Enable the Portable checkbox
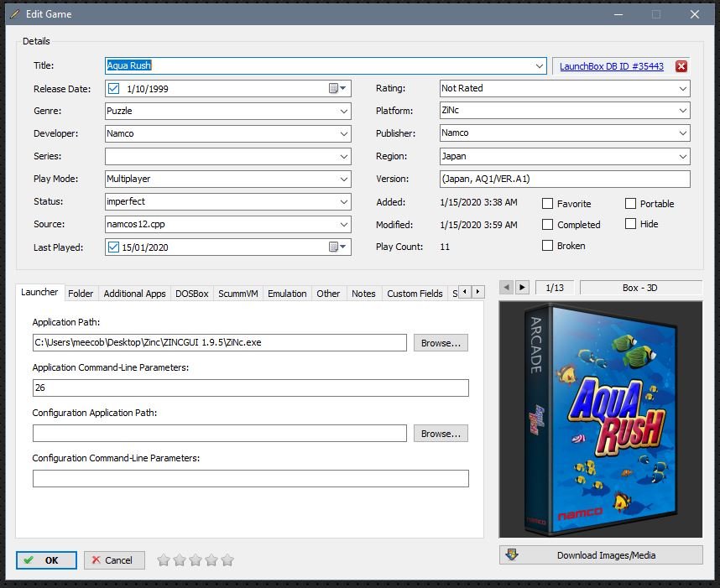Viewport: 720px width, 588px height. point(630,203)
